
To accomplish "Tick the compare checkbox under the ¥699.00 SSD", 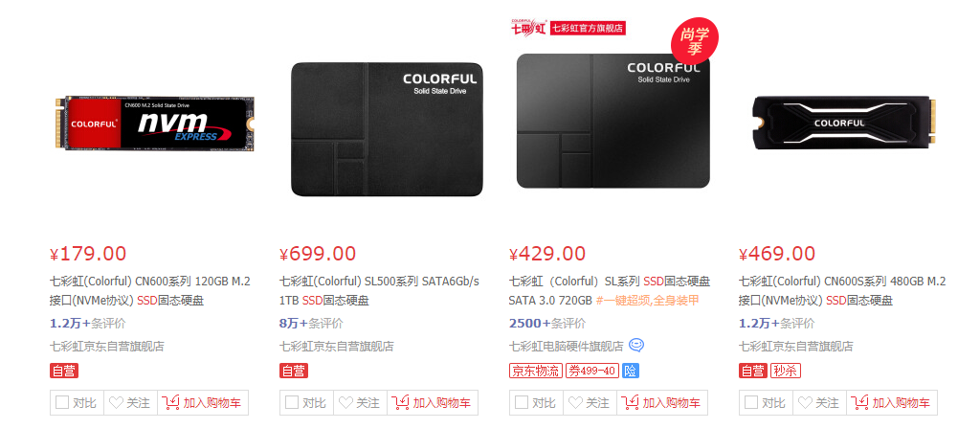I will coord(291,403).
